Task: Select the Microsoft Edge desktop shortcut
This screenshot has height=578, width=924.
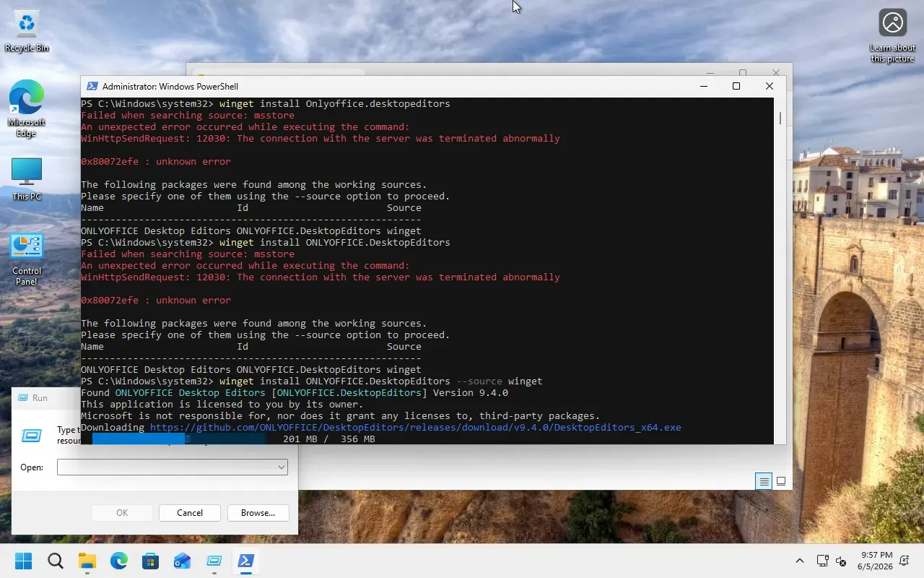Action: [x=27, y=108]
